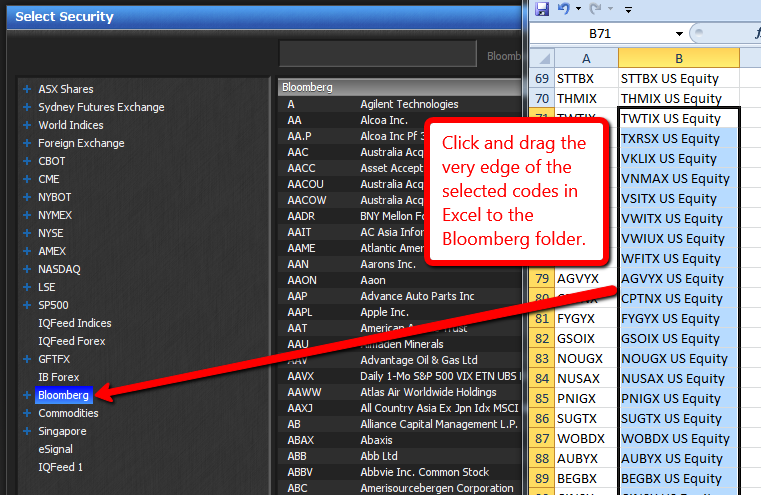Click Excel cell WOBDX US Equity
This screenshot has height=495, width=761.
point(679,439)
